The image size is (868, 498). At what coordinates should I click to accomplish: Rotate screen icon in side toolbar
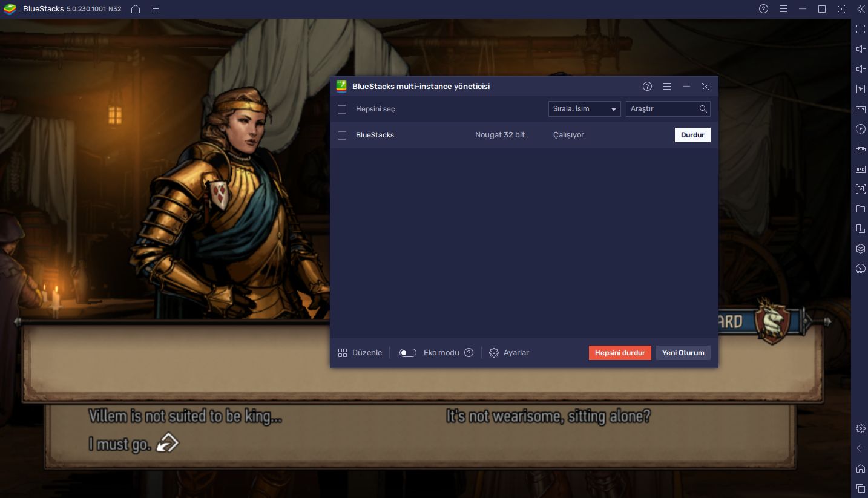click(x=861, y=229)
